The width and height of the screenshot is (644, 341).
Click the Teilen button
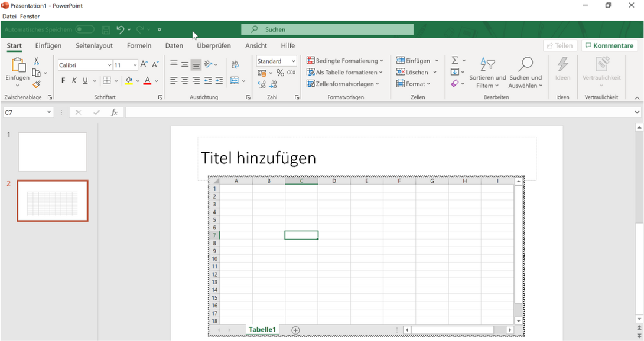(560, 45)
